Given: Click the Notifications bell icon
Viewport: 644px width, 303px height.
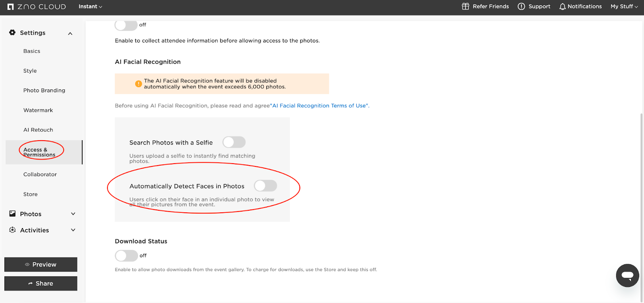Looking at the screenshot, I should coord(562,6).
